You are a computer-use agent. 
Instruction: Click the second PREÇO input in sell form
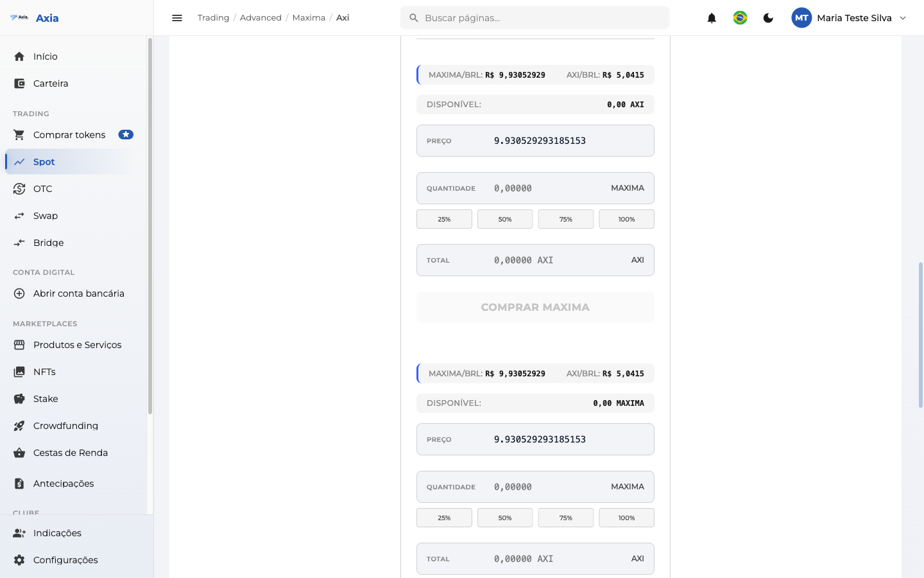[535, 439]
